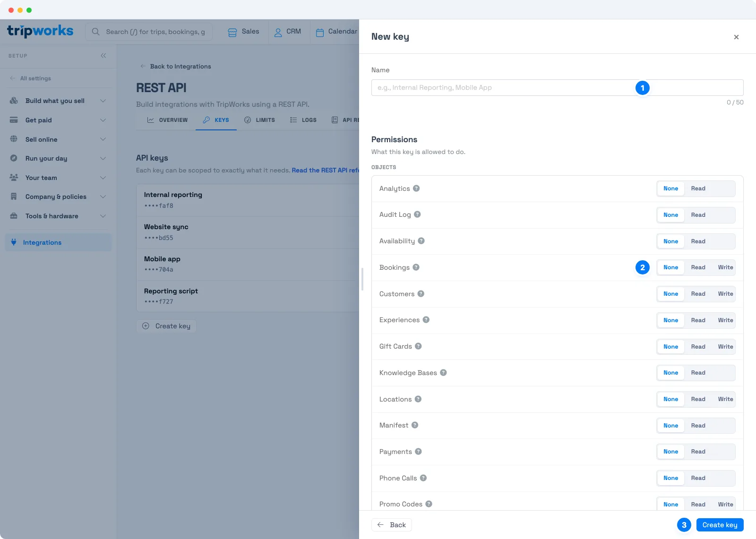Open Read the REST API reference link
Image resolution: width=756 pixels, height=539 pixels.
[x=326, y=170]
